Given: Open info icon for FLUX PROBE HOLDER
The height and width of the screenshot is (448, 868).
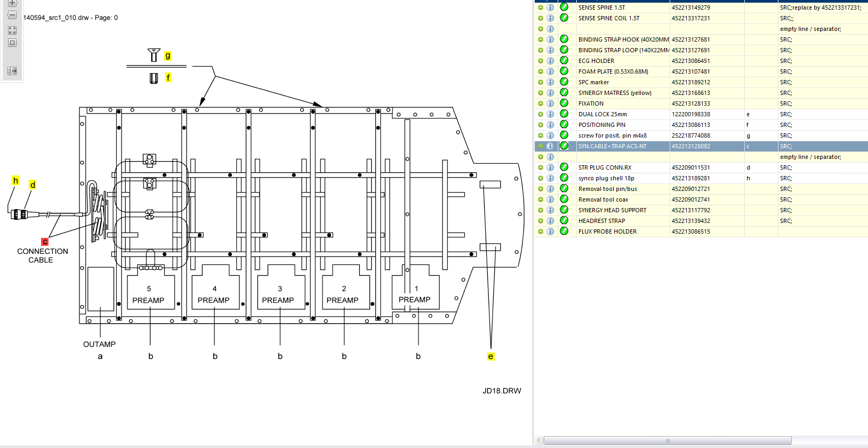Looking at the screenshot, I should (x=550, y=231).
